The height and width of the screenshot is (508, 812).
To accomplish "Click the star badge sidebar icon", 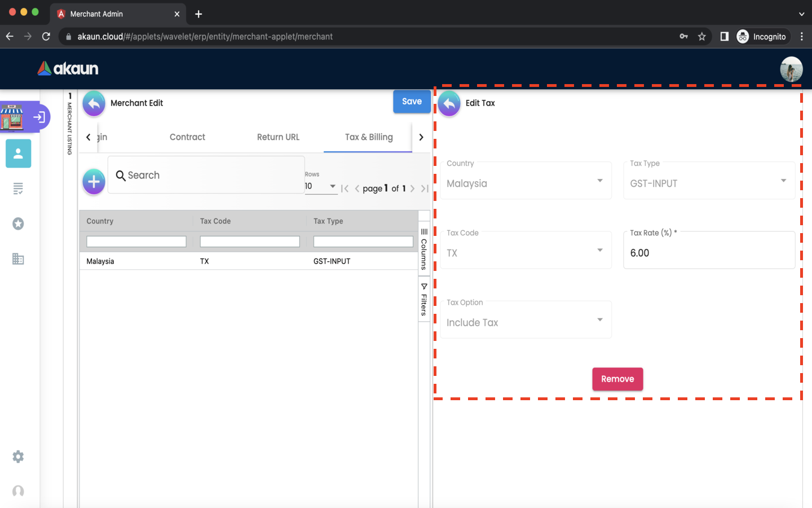I will point(18,224).
